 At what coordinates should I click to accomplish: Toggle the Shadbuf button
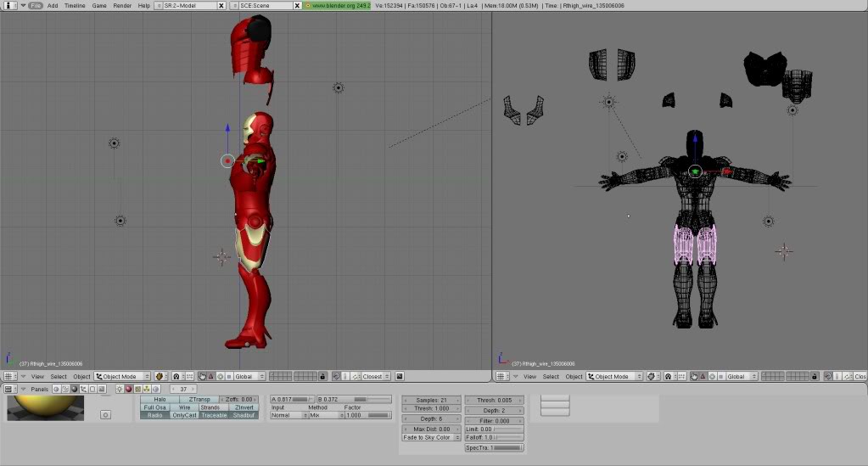click(x=244, y=415)
